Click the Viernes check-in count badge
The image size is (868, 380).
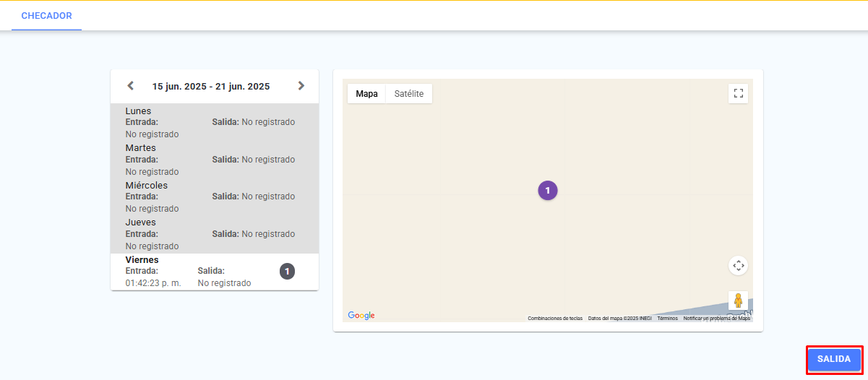[x=287, y=271]
